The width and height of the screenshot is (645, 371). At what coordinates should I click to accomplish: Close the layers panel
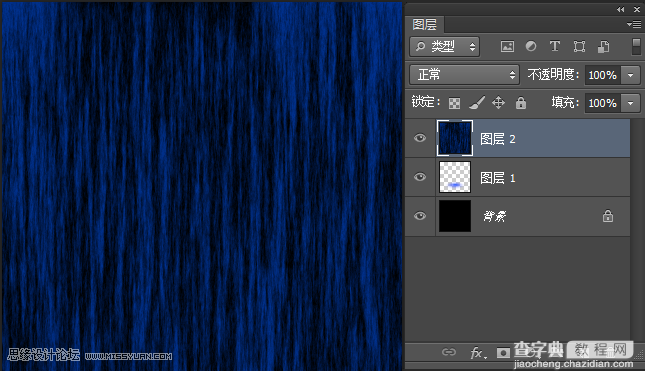coord(637,9)
